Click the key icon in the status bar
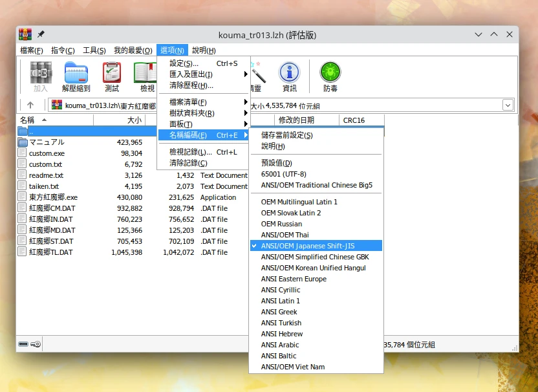Viewport: 538px width, 392px height. pos(36,345)
